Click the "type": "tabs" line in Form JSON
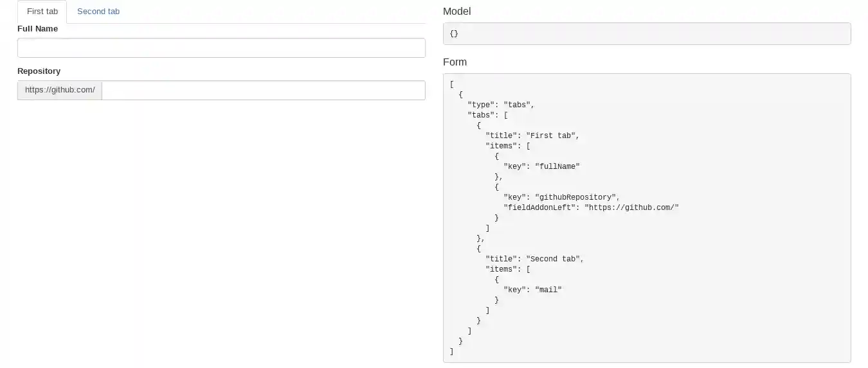 click(501, 105)
